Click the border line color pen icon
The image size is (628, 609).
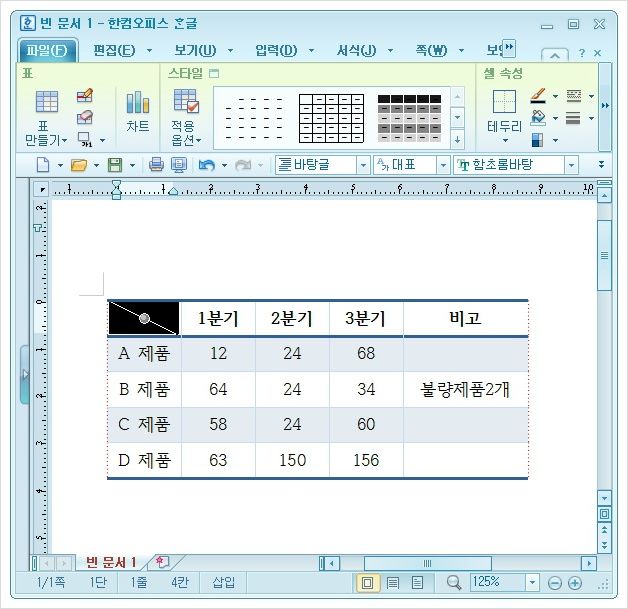click(538, 96)
